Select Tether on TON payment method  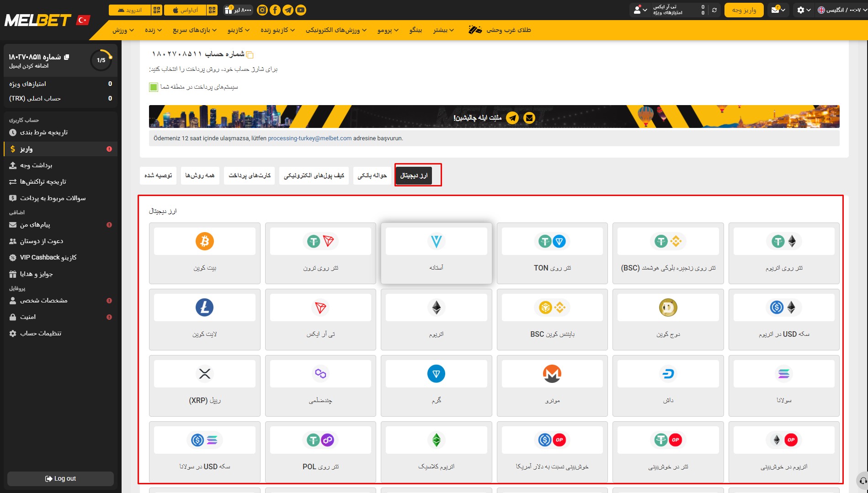[552, 253]
